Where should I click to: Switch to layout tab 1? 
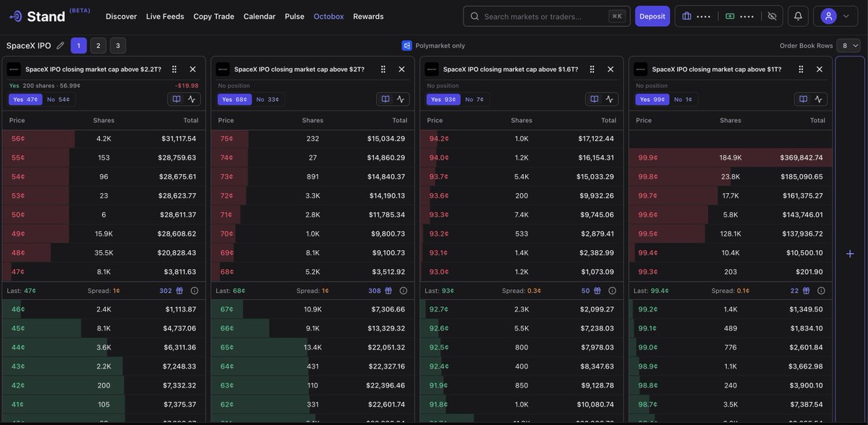click(x=79, y=46)
